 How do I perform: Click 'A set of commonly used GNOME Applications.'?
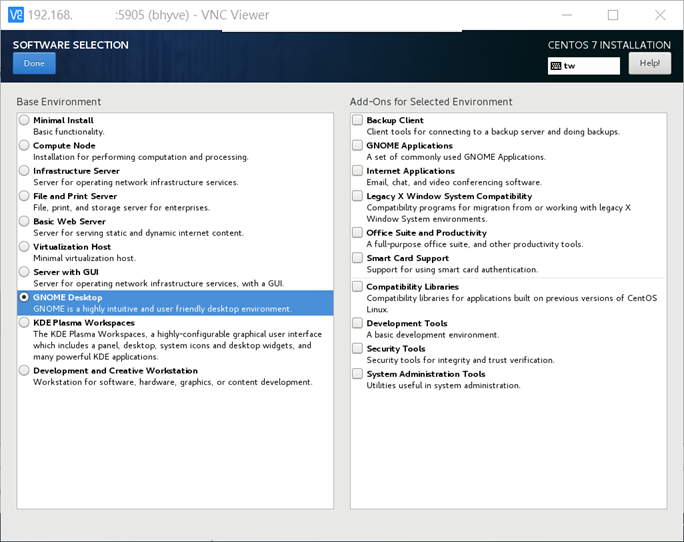tap(456, 157)
